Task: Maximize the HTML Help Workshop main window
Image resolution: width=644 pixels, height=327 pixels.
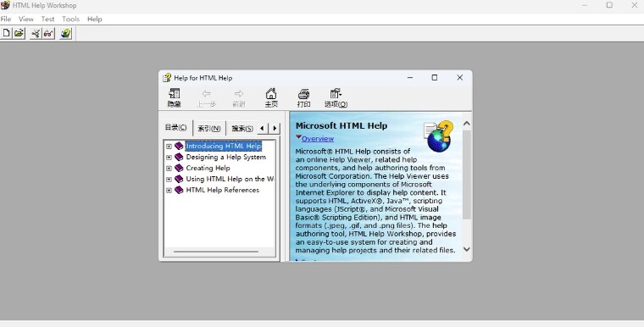Action: pos(609,5)
